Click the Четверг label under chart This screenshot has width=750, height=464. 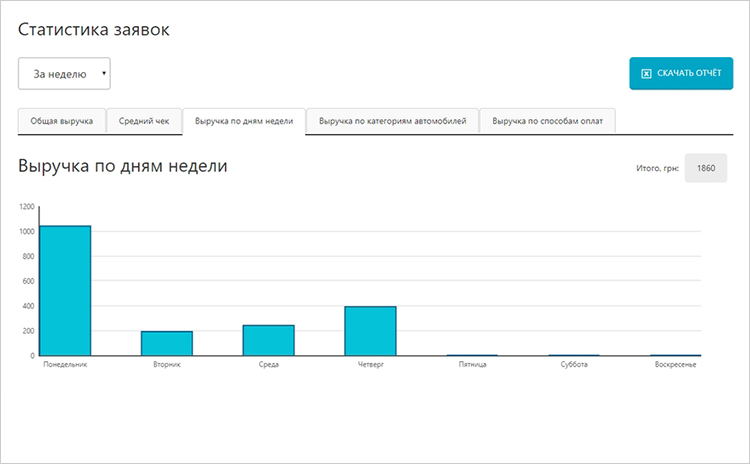pos(370,365)
